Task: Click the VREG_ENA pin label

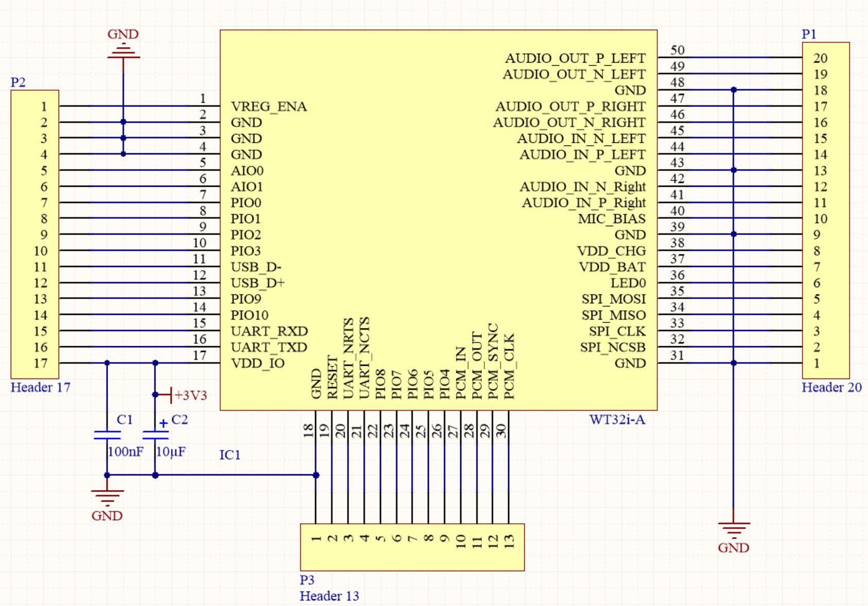Action: point(269,106)
